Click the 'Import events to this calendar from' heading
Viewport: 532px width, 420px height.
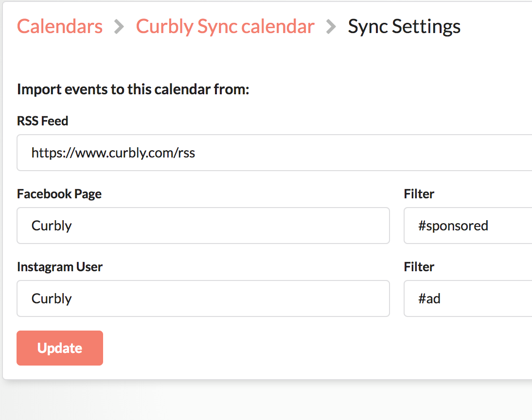tap(133, 89)
